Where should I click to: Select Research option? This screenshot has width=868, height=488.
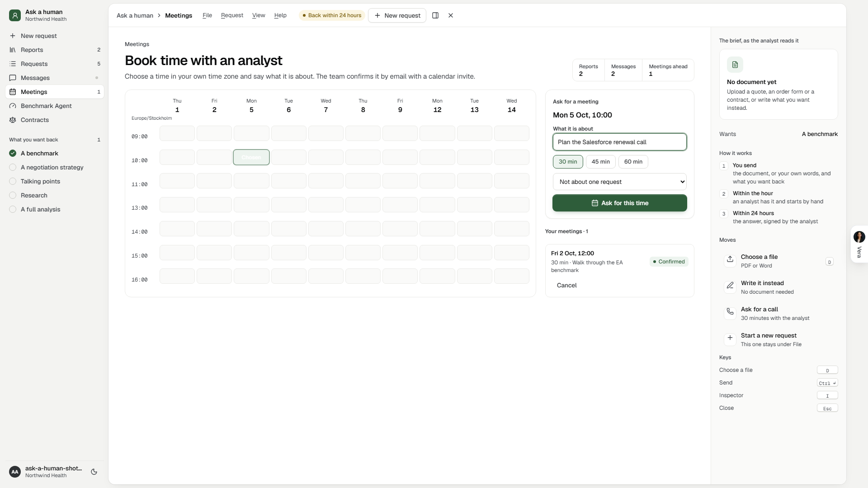(x=55, y=195)
